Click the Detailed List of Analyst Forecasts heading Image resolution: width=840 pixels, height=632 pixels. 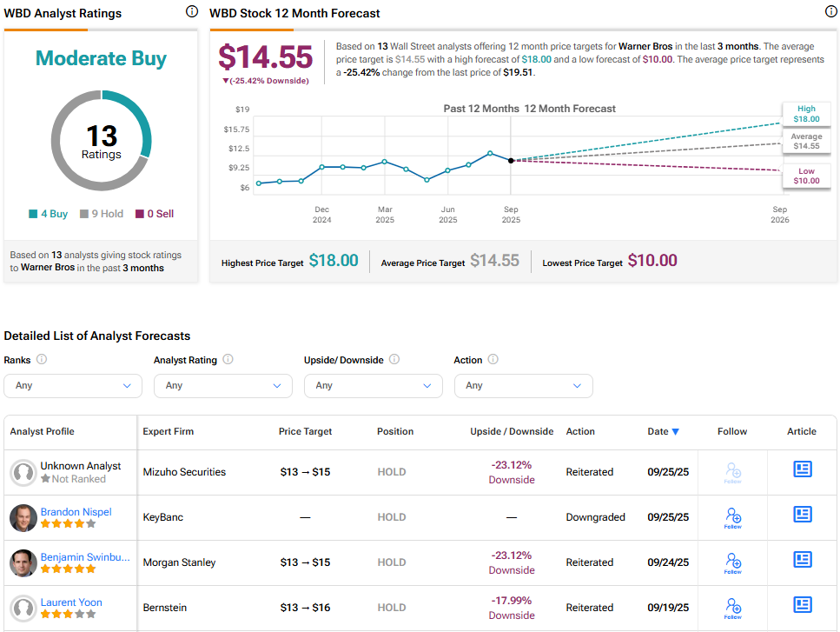97,336
